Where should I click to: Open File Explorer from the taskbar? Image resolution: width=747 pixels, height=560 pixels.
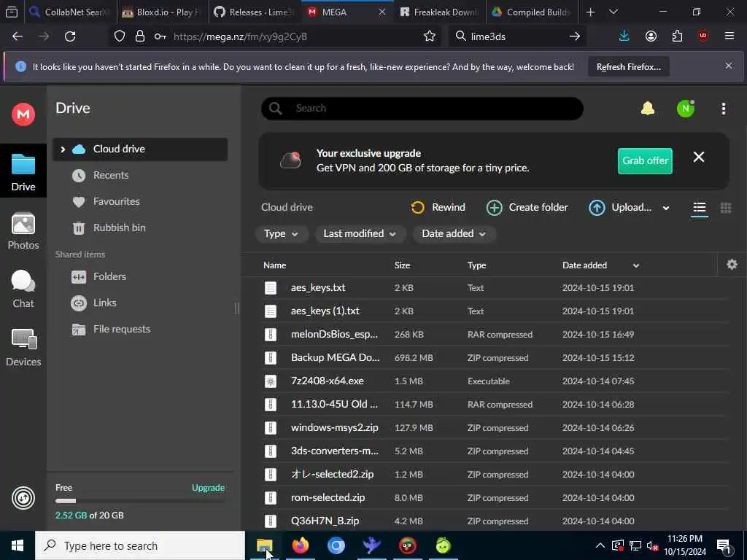(x=264, y=545)
